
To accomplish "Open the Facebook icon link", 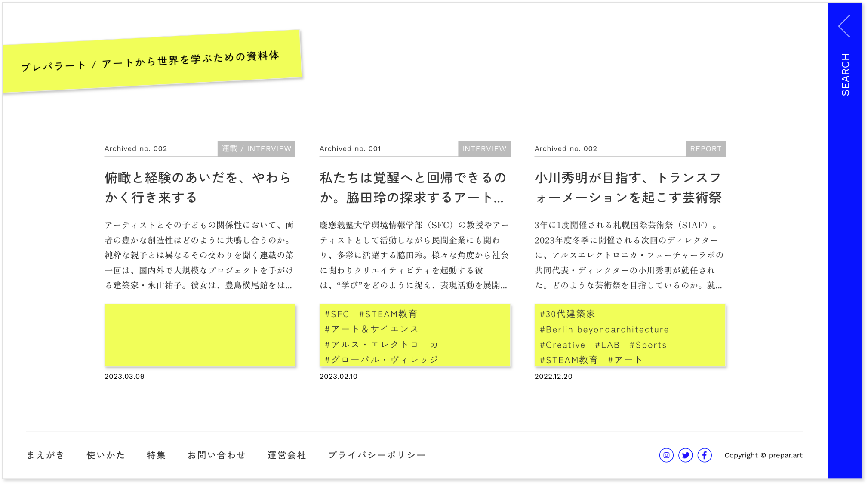I will [x=705, y=455].
